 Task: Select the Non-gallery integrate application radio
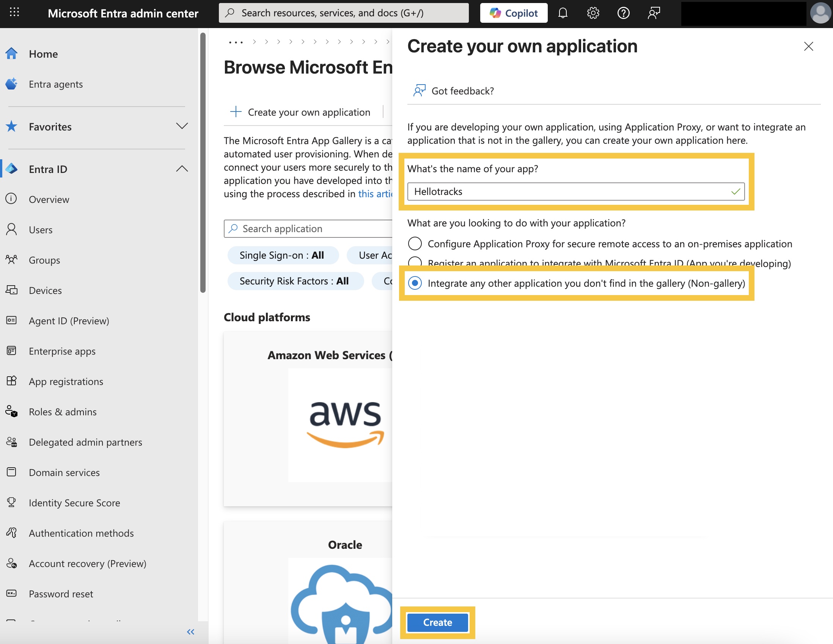coord(415,283)
